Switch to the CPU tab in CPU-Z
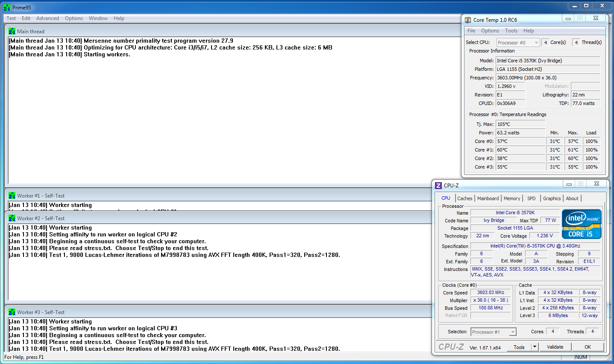The height and width of the screenshot is (364, 614). (446, 198)
